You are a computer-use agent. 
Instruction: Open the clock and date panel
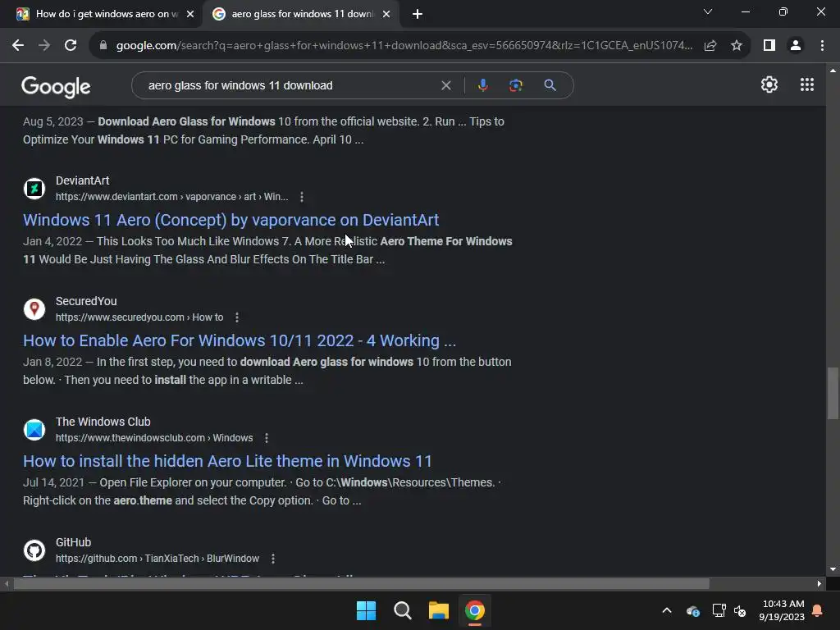click(x=782, y=610)
